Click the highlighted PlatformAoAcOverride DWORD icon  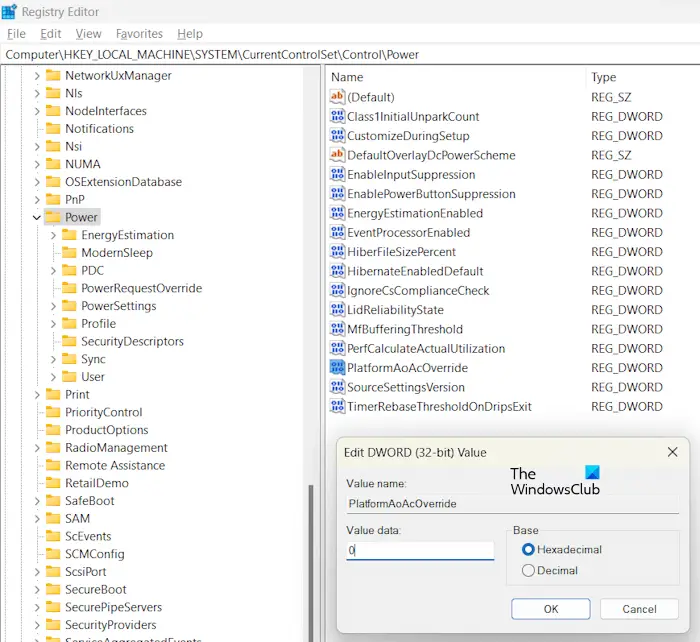coord(337,367)
